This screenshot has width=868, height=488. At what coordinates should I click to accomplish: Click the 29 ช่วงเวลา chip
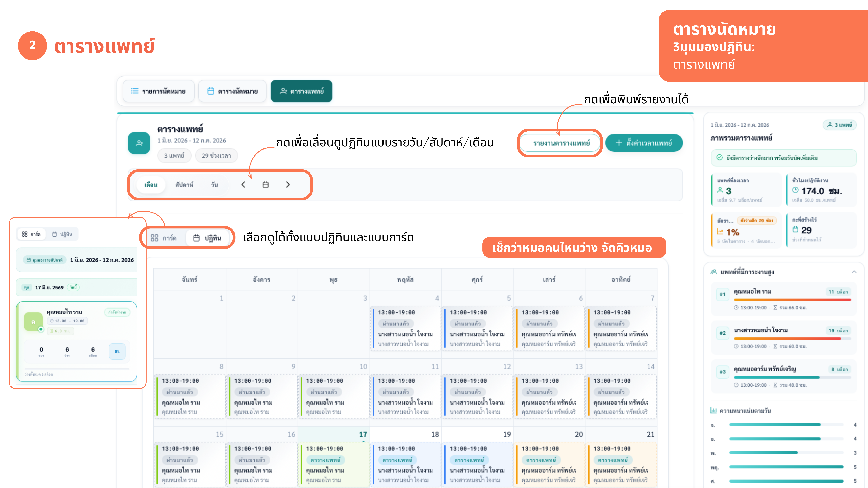click(216, 156)
